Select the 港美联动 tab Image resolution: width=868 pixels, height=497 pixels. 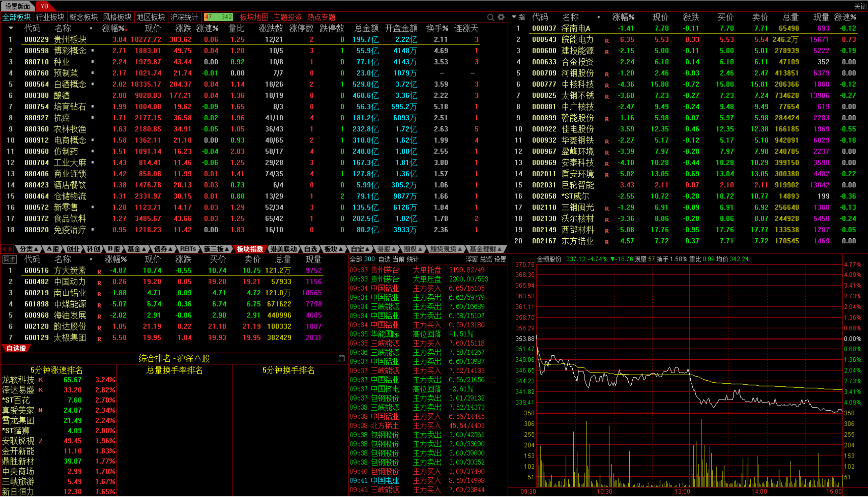click(283, 249)
